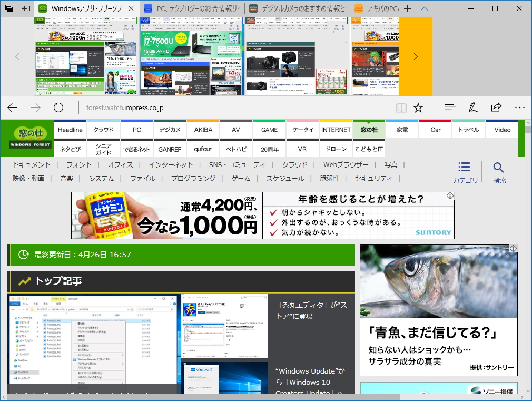Share this page icon
532x401 pixels.
point(496,107)
